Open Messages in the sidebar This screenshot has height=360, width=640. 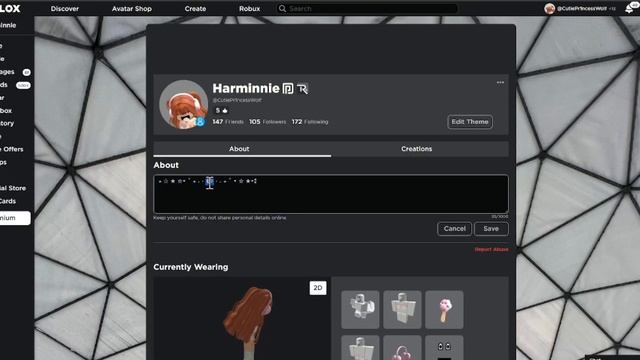7,72
